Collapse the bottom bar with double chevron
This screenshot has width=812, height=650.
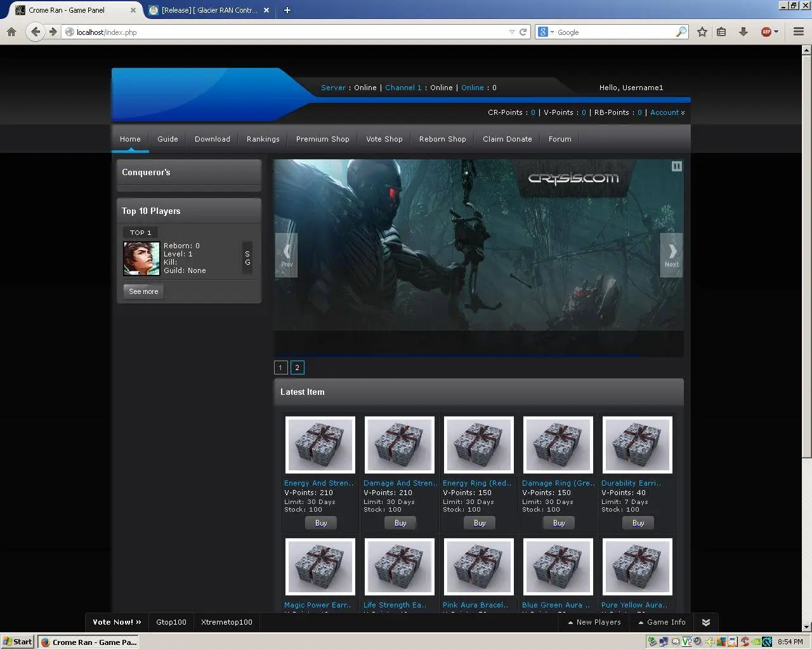pos(706,622)
